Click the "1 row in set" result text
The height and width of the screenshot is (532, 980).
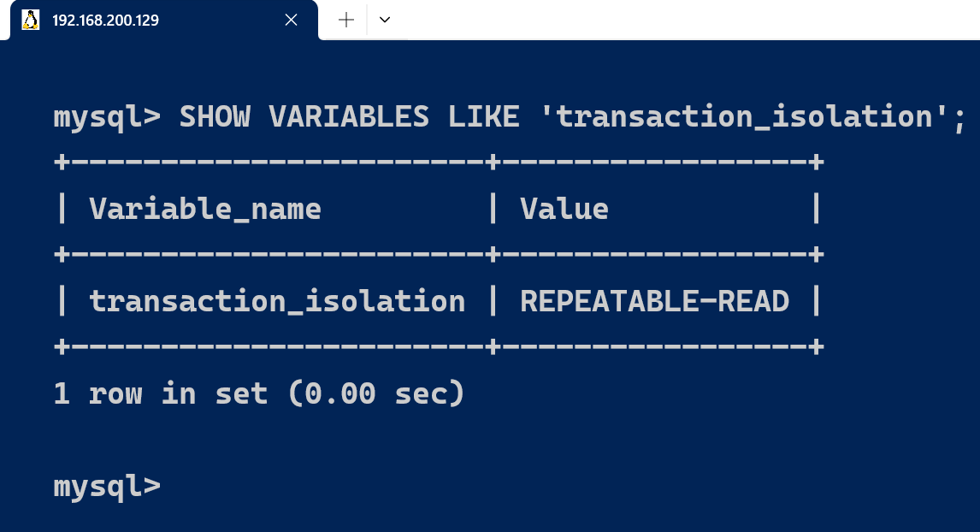[x=161, y=393]
